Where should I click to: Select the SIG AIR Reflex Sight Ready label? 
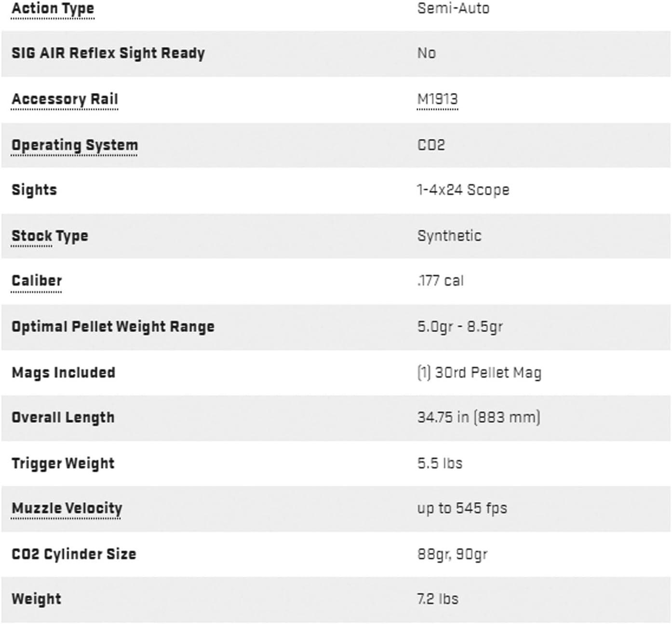(108, 53)
